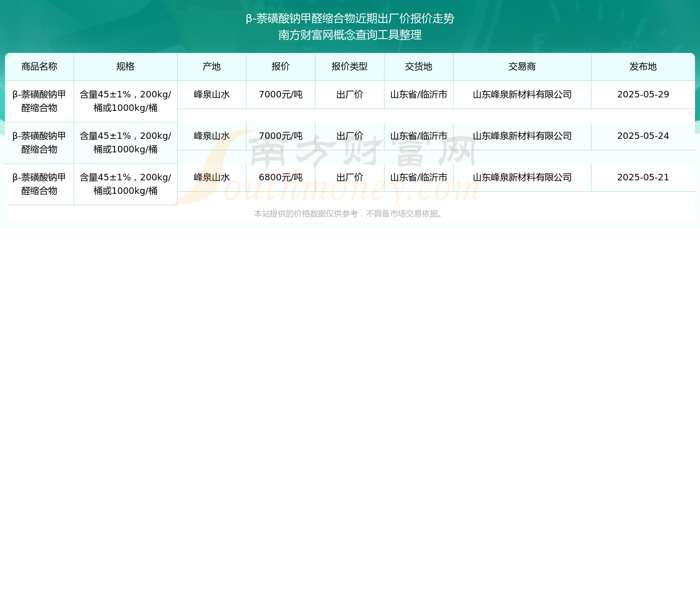This screenshot has width=700, height=602.
Task: Click 山东峰泉新材料有限公司 in the 2025-05-29 row
Action: coord(522,94)
